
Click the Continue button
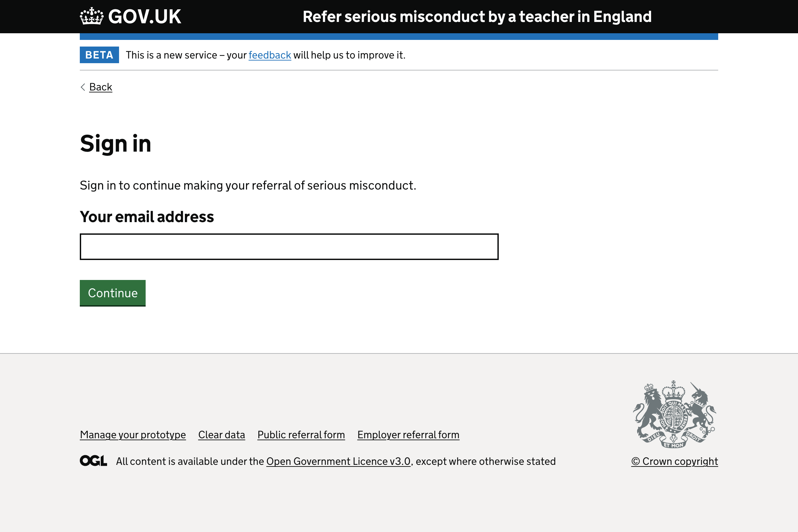(x=112, y=293)
